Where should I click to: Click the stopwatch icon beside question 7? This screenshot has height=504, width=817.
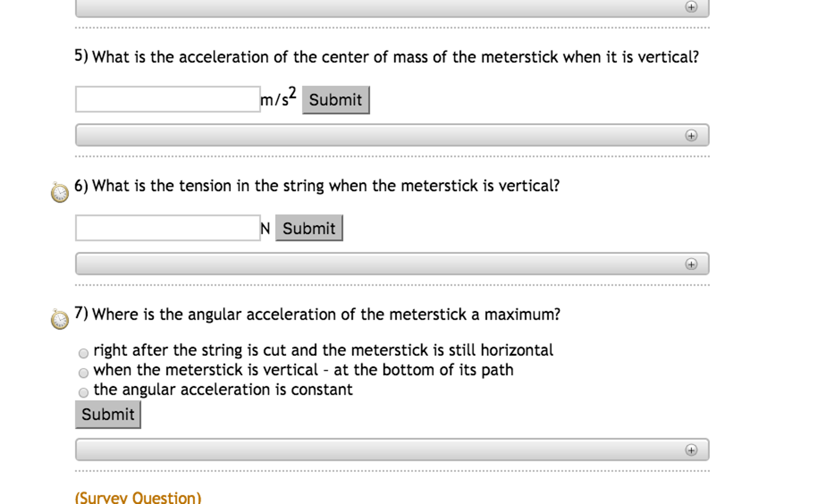(60, 320)
